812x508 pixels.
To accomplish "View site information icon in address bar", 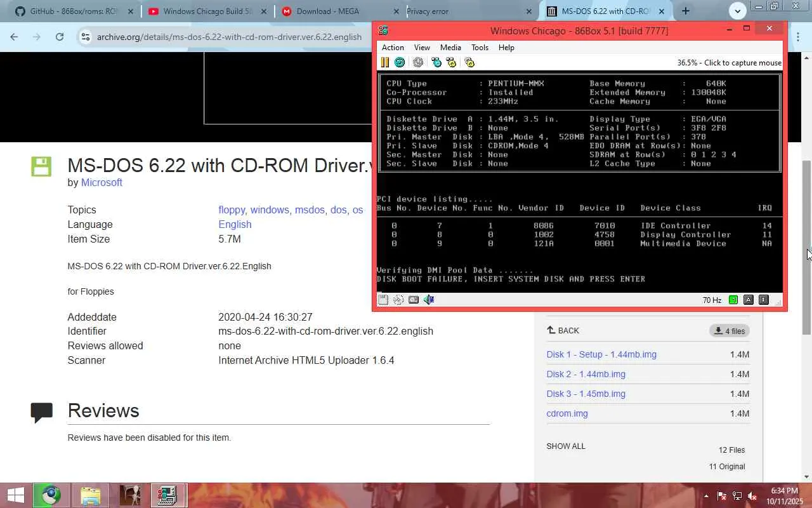I will click(x=86, y=37).
